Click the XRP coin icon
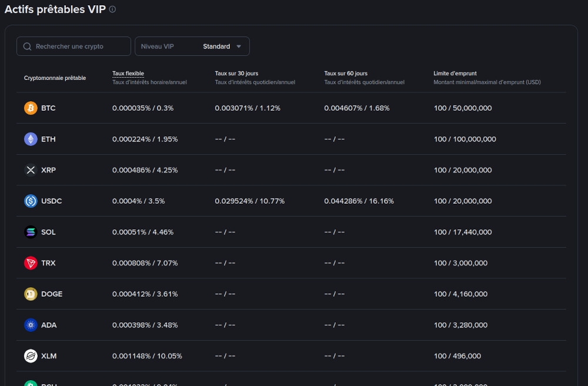 tap(31, 170)
